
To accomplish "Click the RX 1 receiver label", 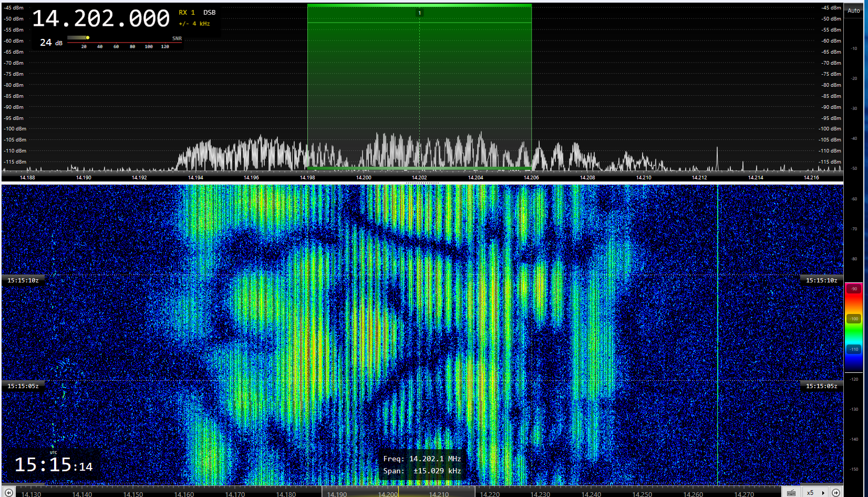I will click(187, 13).
